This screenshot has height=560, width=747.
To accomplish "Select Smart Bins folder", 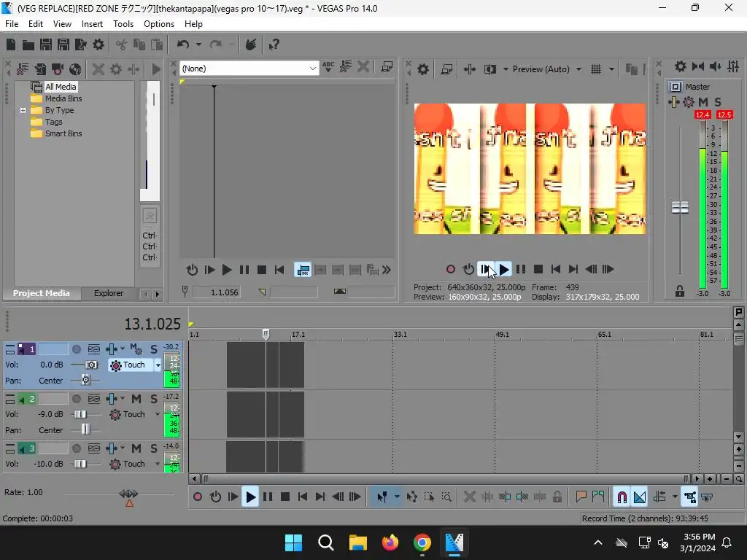I will tap(63, 133).
